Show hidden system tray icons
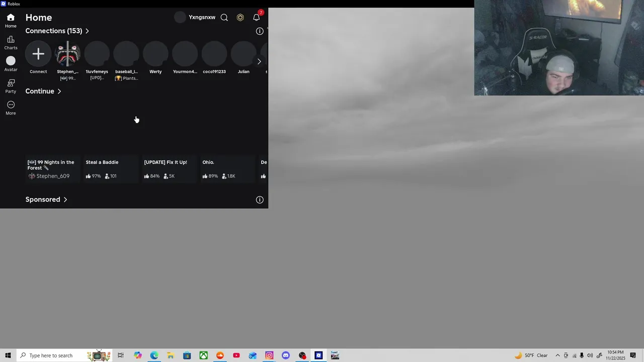Screen dimensions: 644x362 pos(557,355)
